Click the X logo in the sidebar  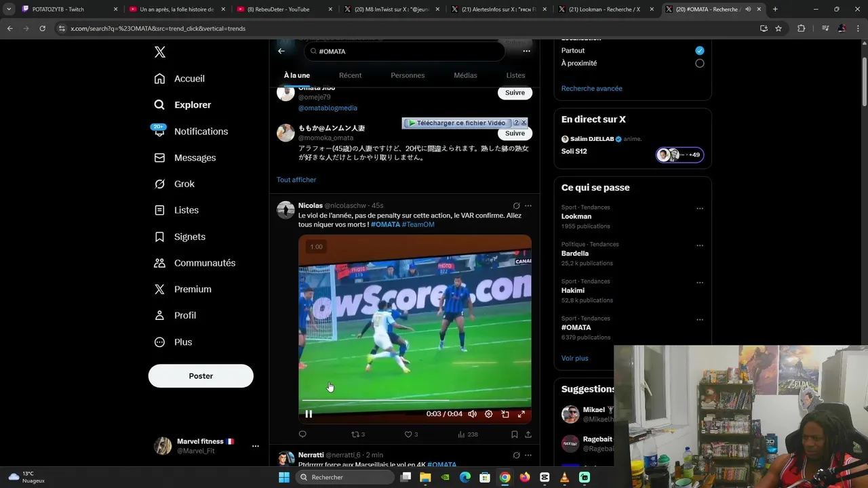coord(159,52)
